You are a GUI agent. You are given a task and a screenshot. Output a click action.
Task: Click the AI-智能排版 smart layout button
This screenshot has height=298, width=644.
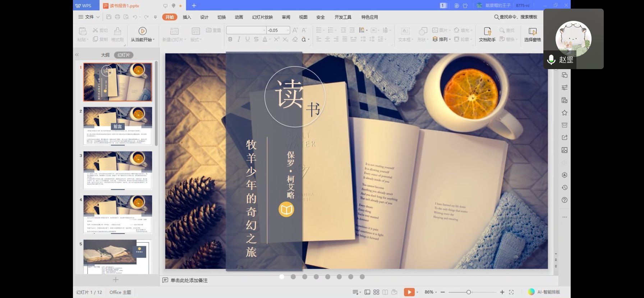(x=544, y=292)
